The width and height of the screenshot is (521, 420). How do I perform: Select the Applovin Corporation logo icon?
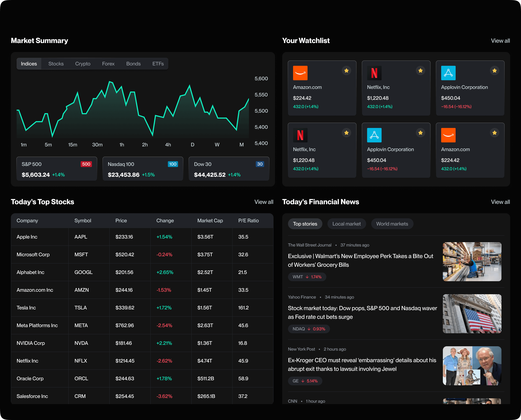tap(448, 73)
